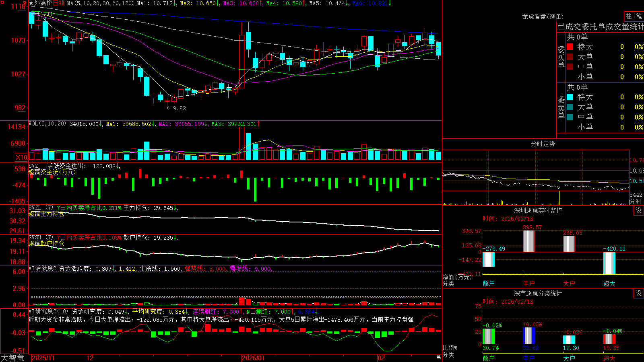The height and width of the screenshot is (362, 644).
Task: Click the 大智慧 logo at bottom-left
Action: pyautogui.click(x=12, y=358)
